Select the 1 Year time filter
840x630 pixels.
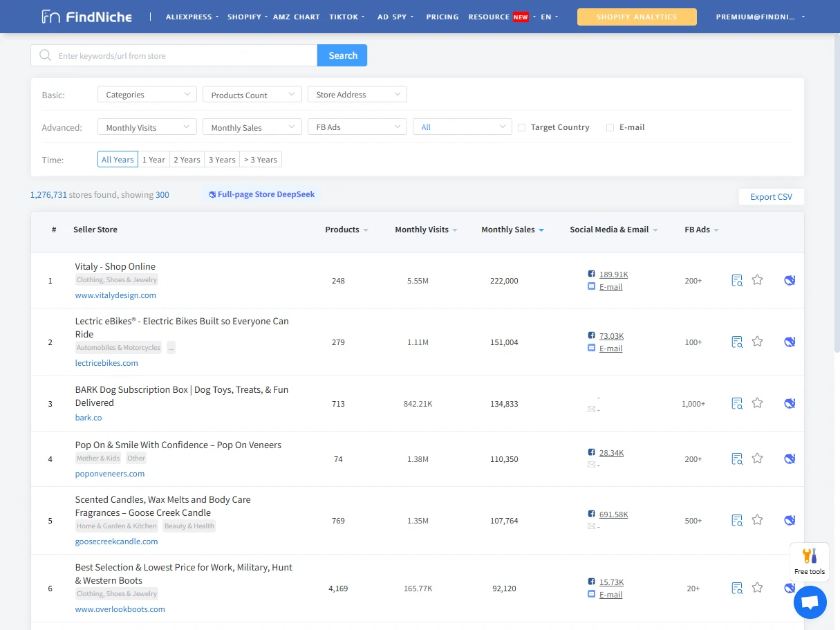coord(153,160)
